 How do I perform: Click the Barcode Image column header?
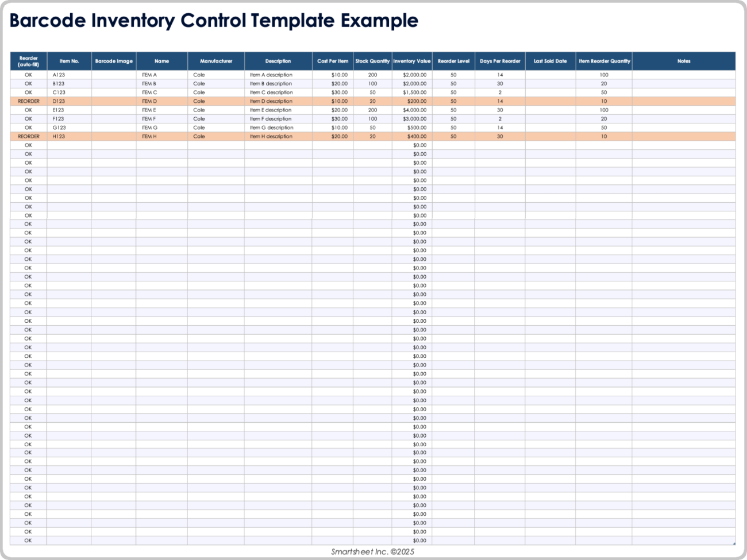[114, 61]
